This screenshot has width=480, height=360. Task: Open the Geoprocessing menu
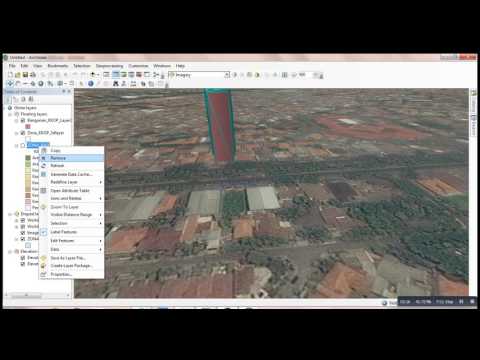(109, 66)
